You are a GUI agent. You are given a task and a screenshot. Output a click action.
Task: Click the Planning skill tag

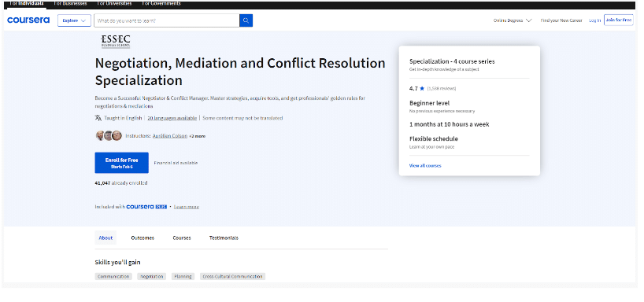183,277
